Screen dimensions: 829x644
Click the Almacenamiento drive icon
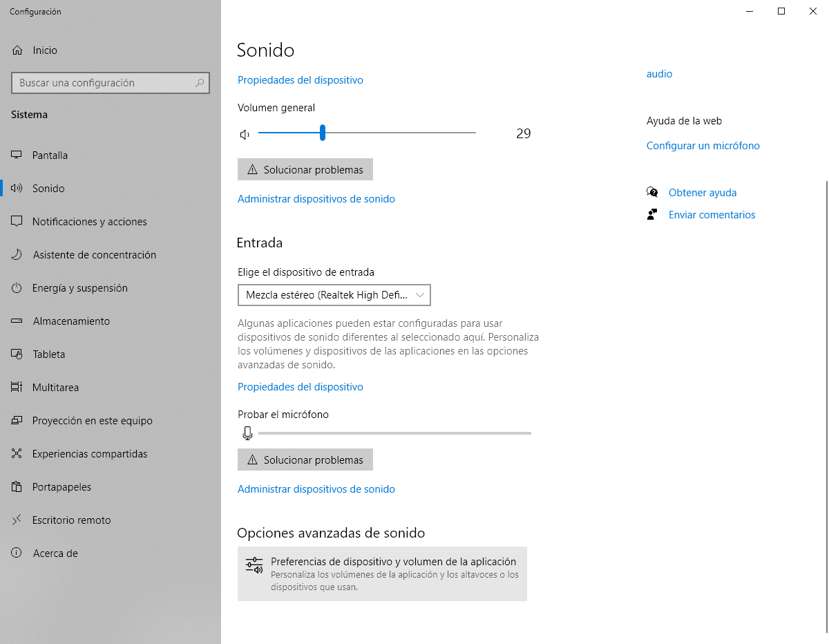(17, 321)
